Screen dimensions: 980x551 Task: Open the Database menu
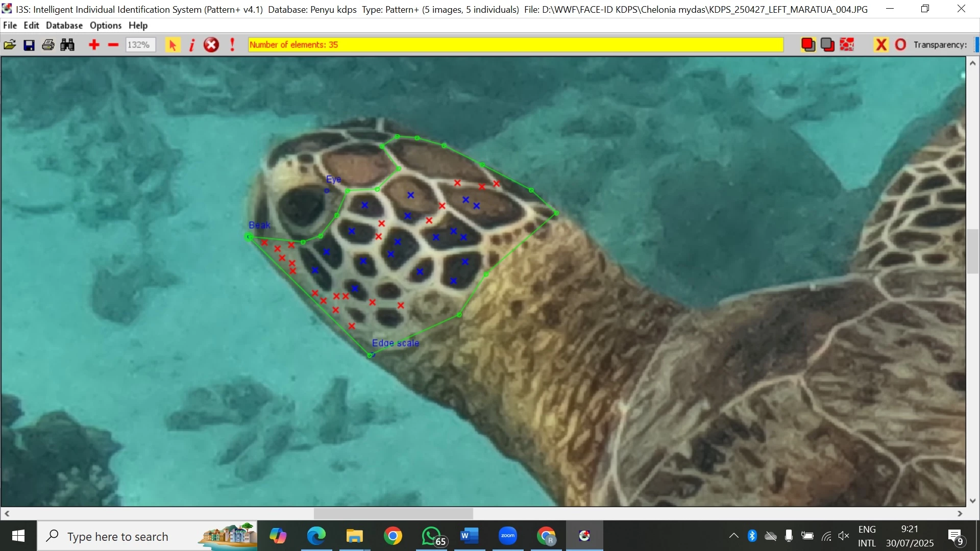(x=64, y=25)
